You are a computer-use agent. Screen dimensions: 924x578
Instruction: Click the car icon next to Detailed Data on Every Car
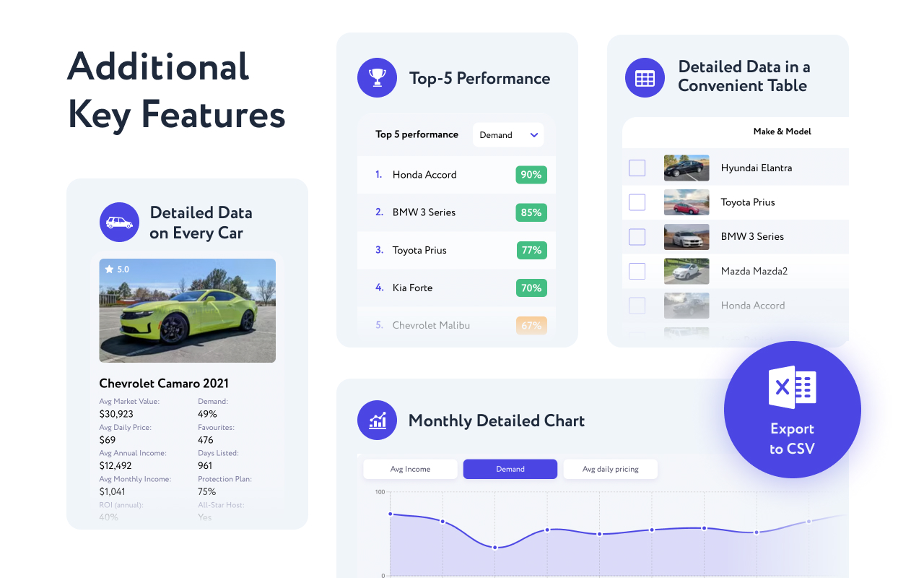(x=119, y=223)
